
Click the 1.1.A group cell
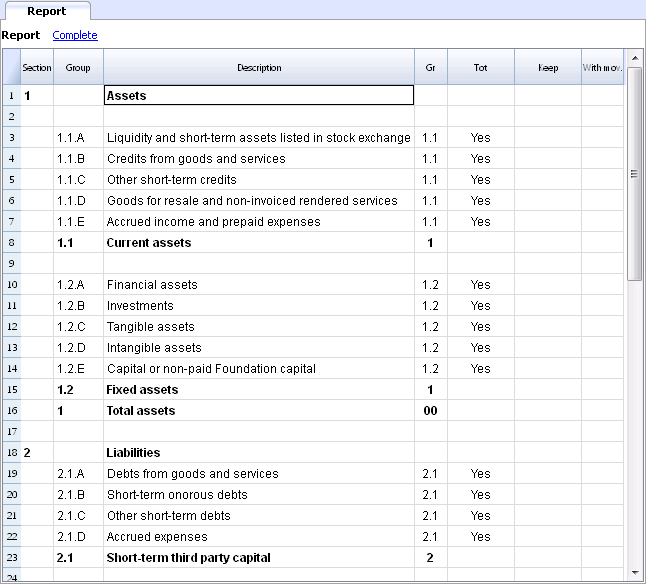[x=78, y=138]
